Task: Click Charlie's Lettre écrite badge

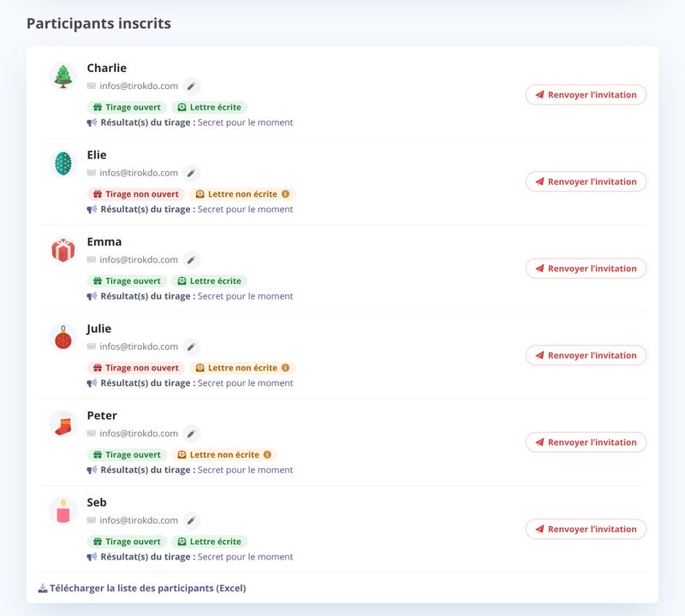Action: click(x=209, y=108)
